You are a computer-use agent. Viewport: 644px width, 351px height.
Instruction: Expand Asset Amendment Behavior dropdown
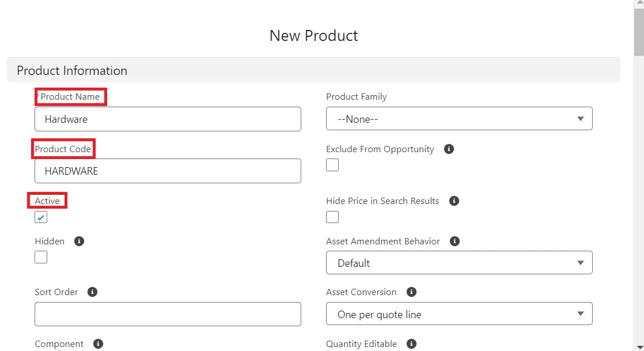pos(459,263)
